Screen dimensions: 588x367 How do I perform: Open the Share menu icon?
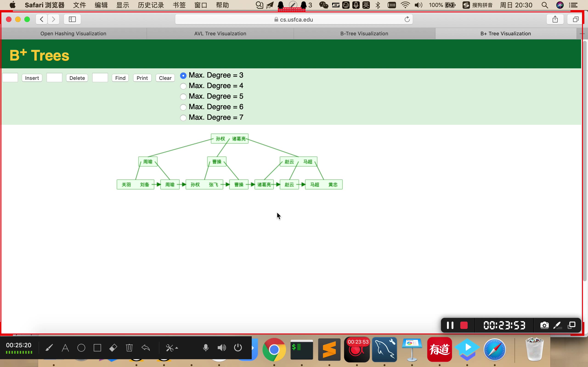click(x=555, y=19)
